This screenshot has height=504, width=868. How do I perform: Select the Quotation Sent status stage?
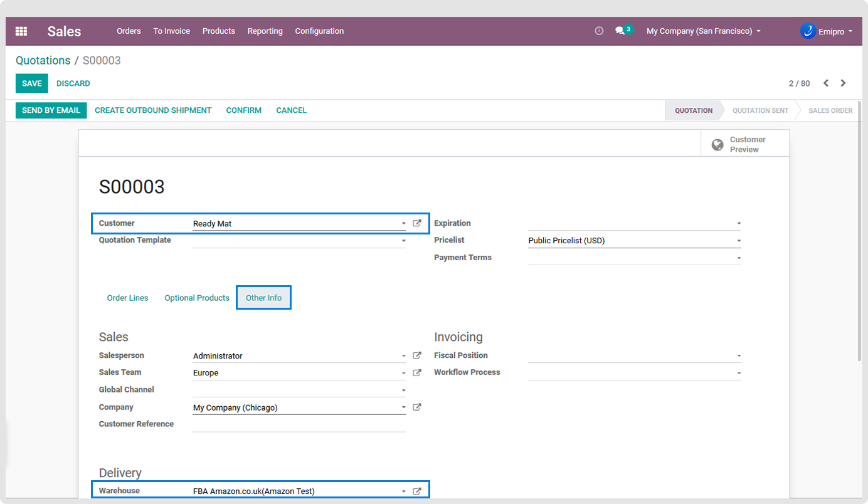760,110
